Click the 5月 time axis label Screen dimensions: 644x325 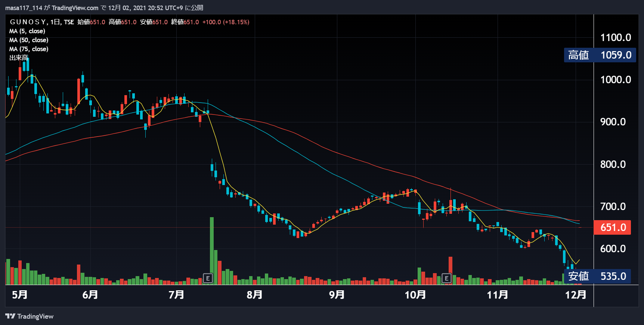coord(20,295)
